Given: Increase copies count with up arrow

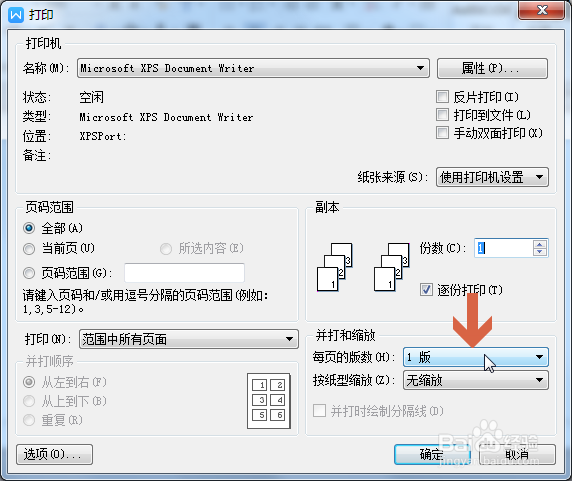Looking at the screenshot, I should tap(540, 244).
